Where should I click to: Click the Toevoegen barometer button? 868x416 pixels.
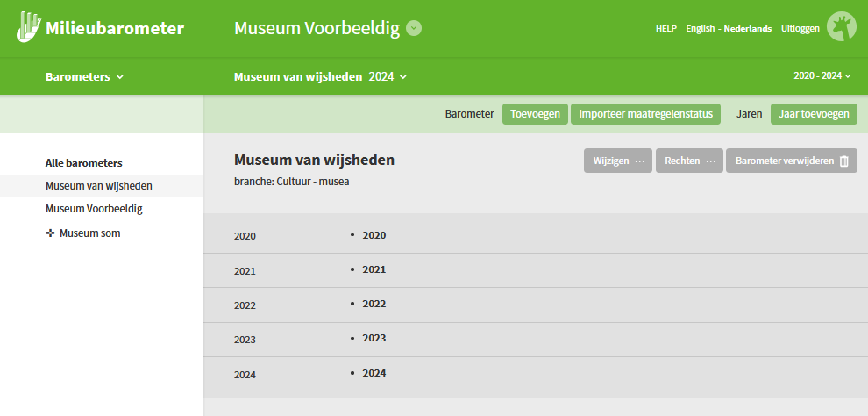click(x=535, y=114)
